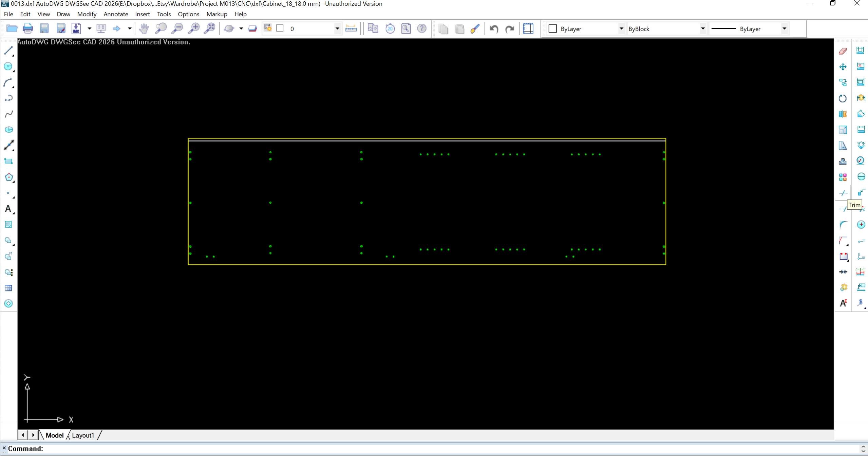Screen dimensions: 868x456
Task: Select the Spline curve tool
Action: tap(8, 114)
